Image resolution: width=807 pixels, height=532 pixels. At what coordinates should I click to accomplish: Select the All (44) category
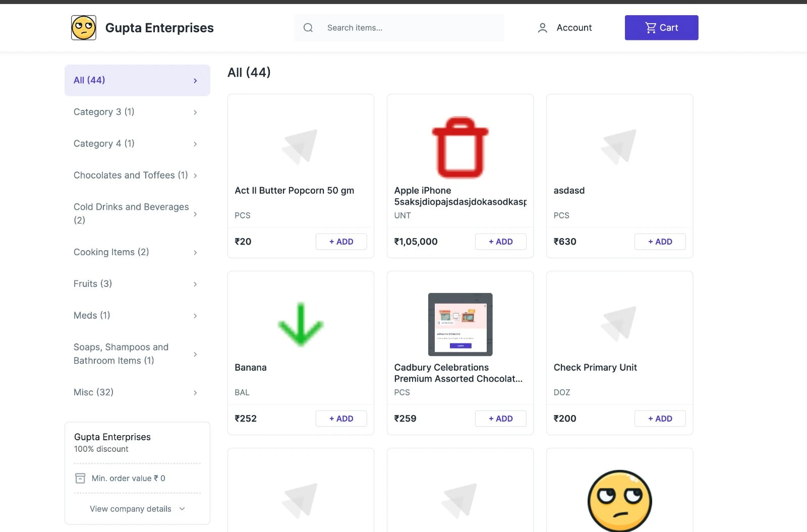click(137, 80)
